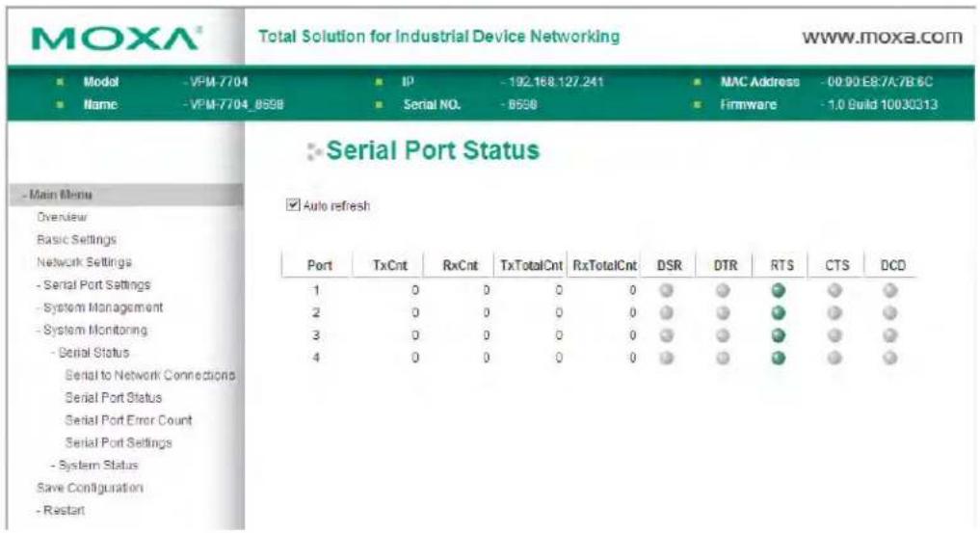
Task: Click the DCD column header
Action: pos(892,265)
